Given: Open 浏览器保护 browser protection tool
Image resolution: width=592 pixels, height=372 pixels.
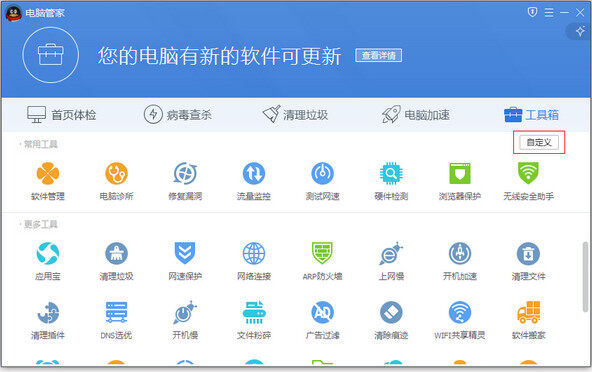Looking at the screenshot, I should pos(459,181).
